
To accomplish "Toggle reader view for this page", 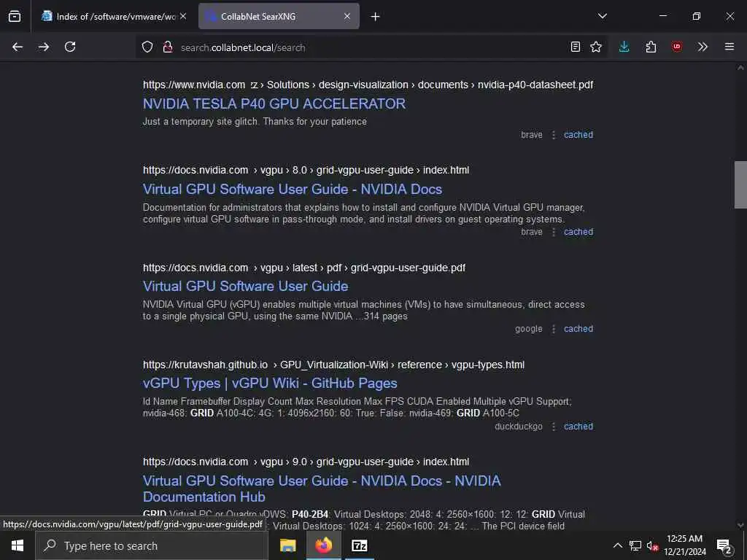I will pos(576,47).
